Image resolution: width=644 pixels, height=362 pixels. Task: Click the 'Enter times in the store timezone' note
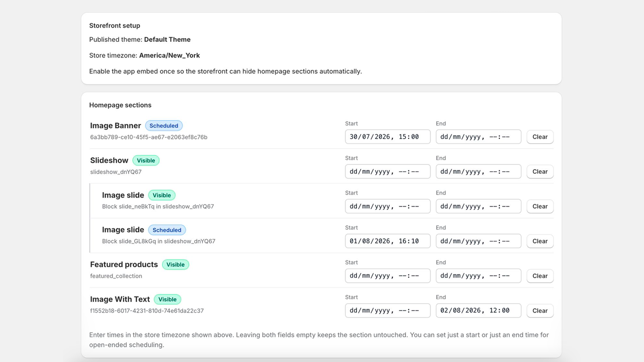coord(319,340)
